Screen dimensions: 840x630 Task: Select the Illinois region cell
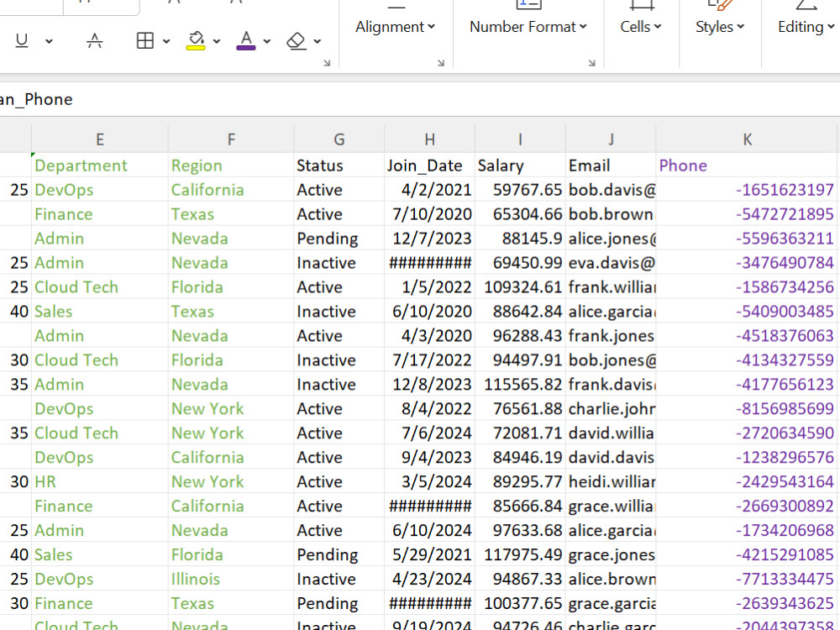point(231,579)
